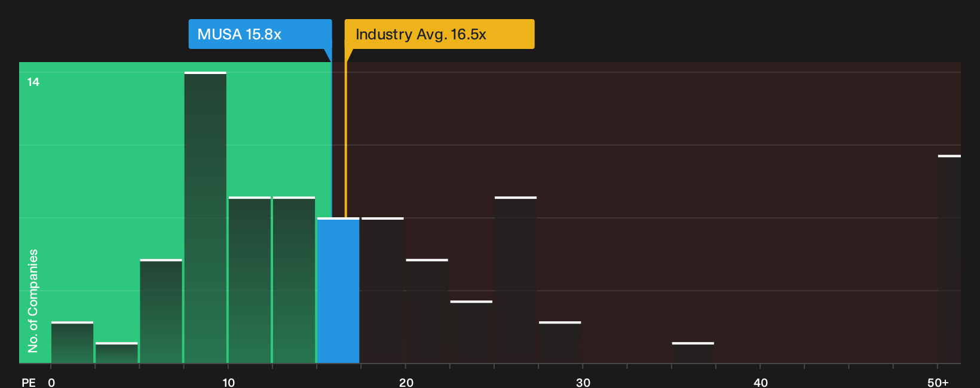Select the short dark bar at PE 27.5

coord(560,343)
